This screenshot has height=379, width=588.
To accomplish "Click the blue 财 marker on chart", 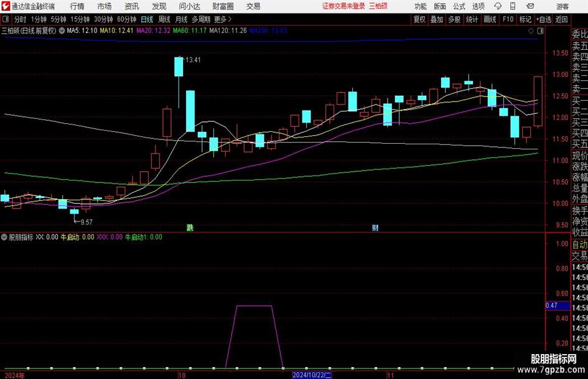I will coord(375,227).
